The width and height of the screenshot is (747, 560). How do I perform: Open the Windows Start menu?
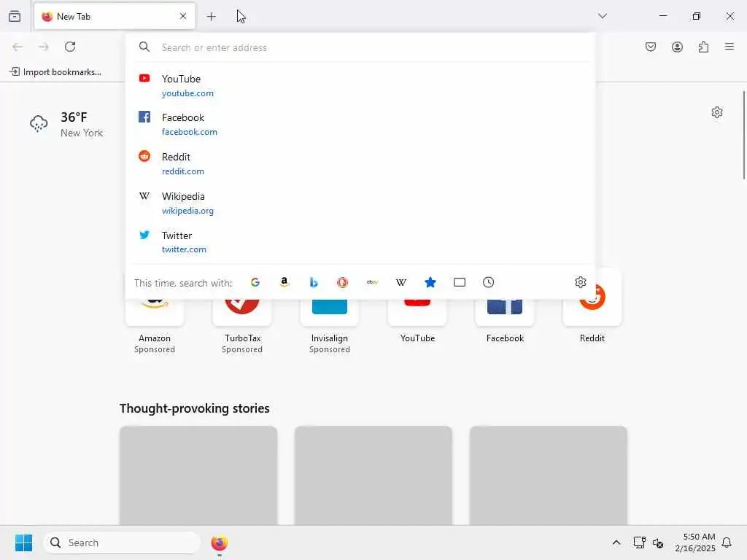click(23, 542)
